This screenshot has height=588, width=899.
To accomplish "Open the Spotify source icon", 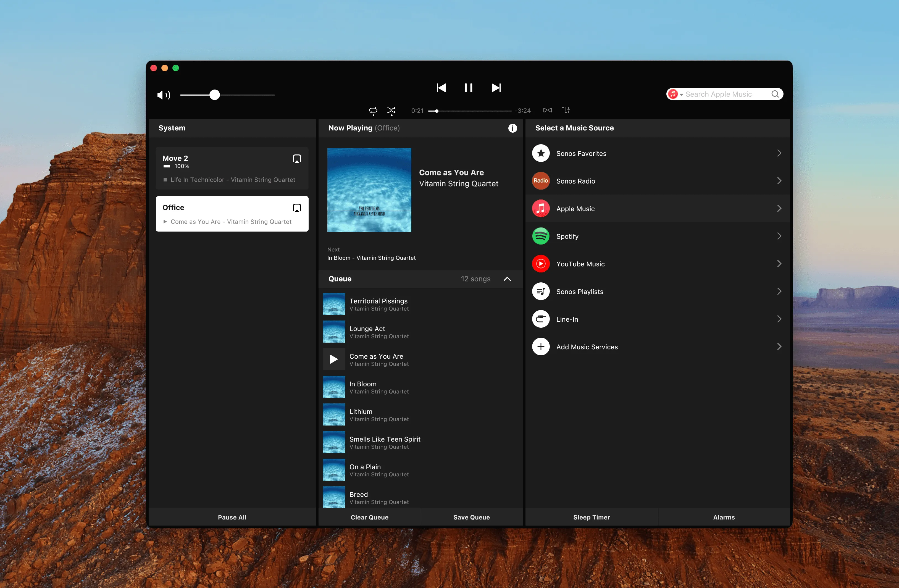I will [541, 236].
